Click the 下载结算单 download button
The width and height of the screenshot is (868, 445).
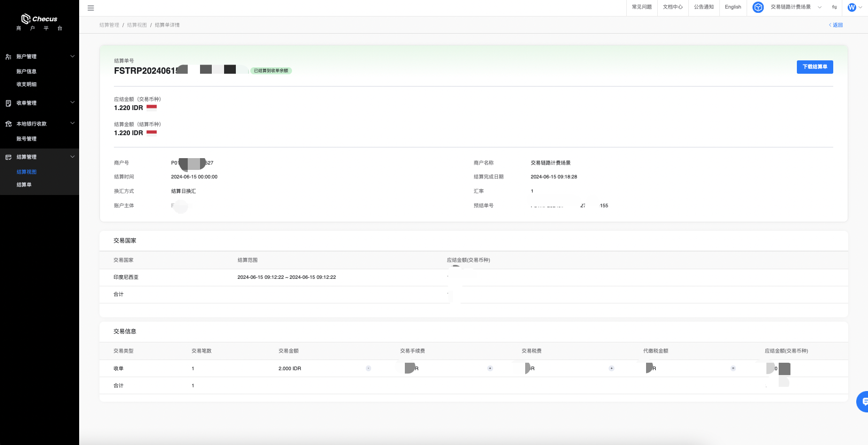pyautogui.click(x=815, y=67)
